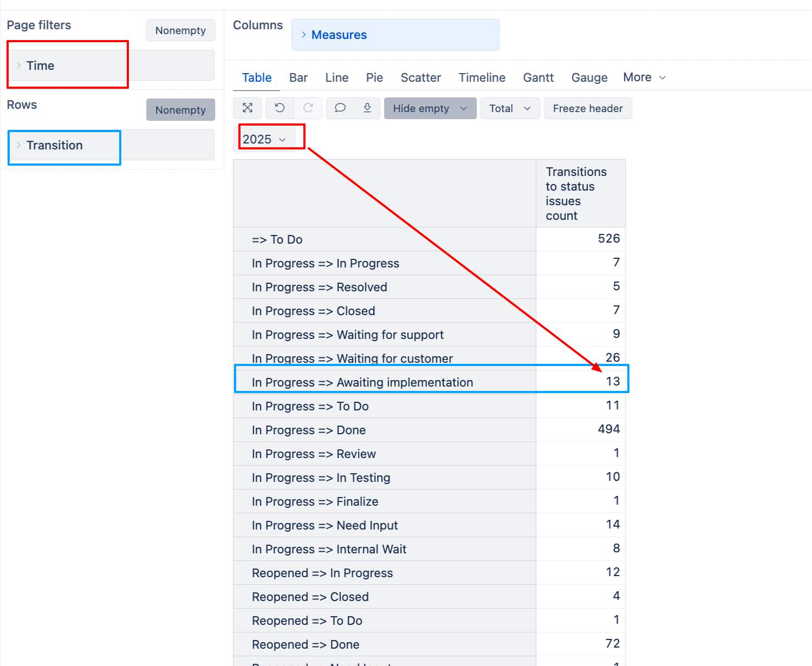
Task: Click the export download icon
Action: [367, 108]
